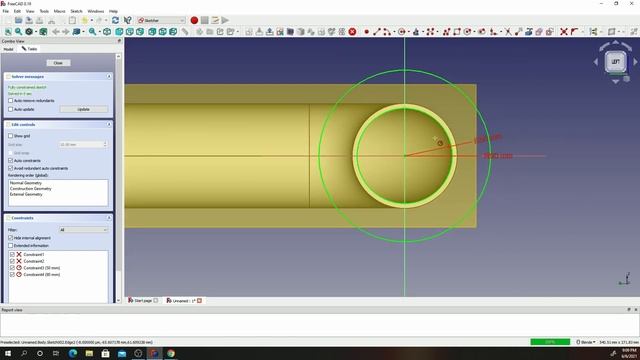This screenshot has height=360, width=640.
Task: Open the Edit menu
Action: pyautogui.click(x=17, y=11)
